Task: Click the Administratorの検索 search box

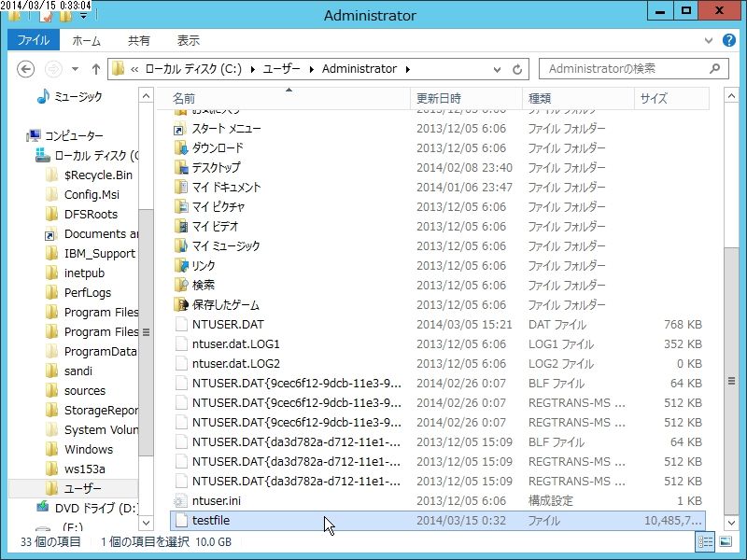Action: click(634, 69)
